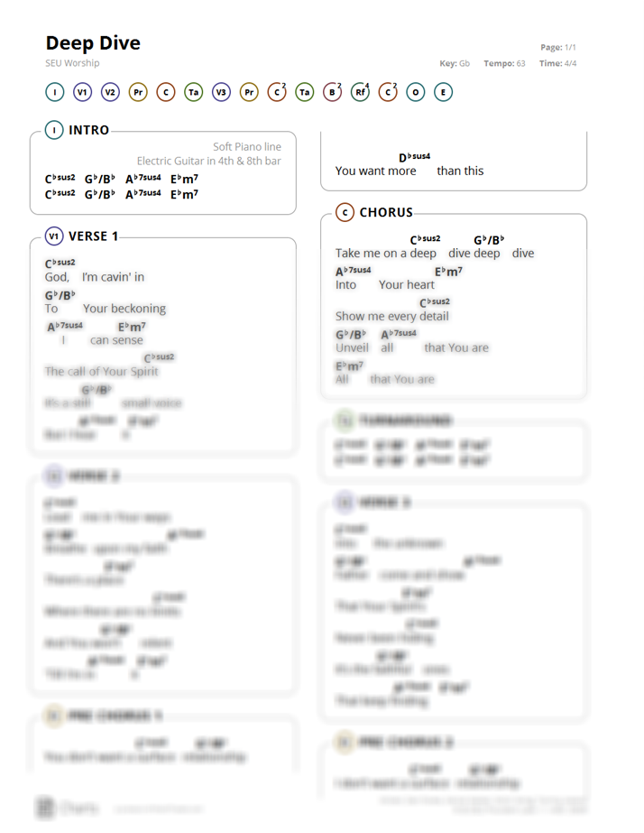The image size is (644, 833).
Task: Click the Time: 4/4 signature
Action: [557, 64]
